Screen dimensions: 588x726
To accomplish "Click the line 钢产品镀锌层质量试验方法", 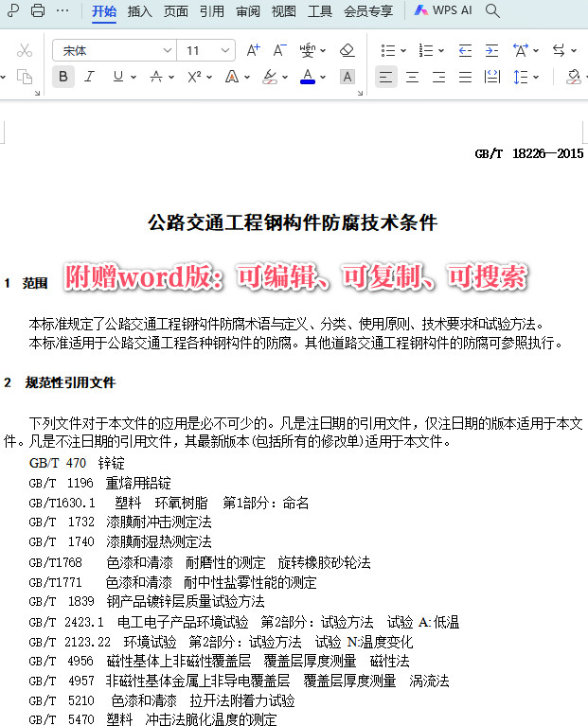I will tap(186, 601).
